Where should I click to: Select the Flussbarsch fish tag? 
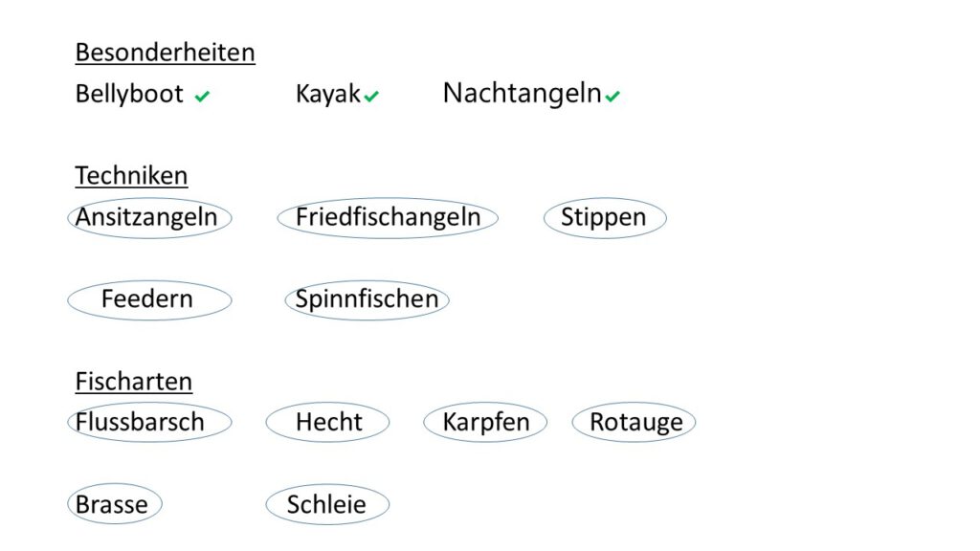coord(149,422)
